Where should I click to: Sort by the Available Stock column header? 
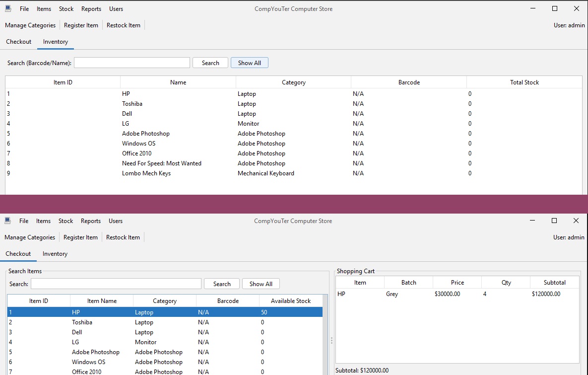(290, 301)
